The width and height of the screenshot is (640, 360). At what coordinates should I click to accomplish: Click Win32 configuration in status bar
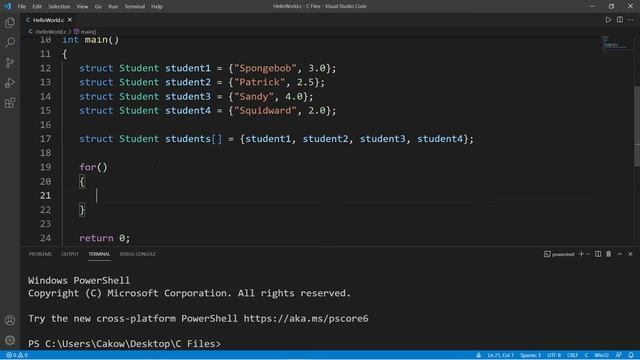coord(601,355)
